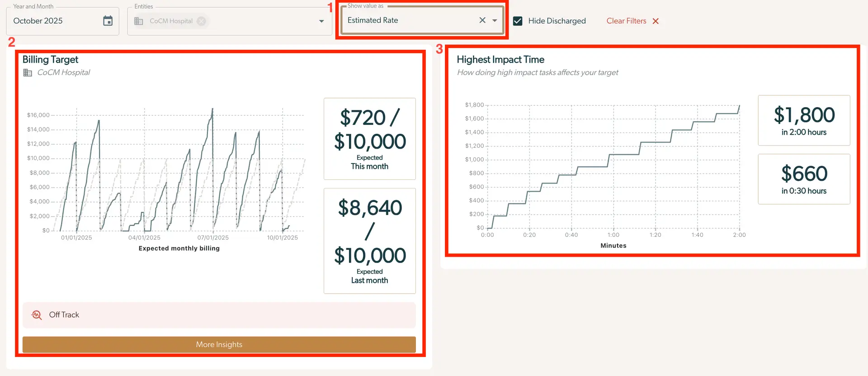Click the Highest Impact Time heading
The height and width of the screenshot is (376, 868).
(x=500, y=60)
